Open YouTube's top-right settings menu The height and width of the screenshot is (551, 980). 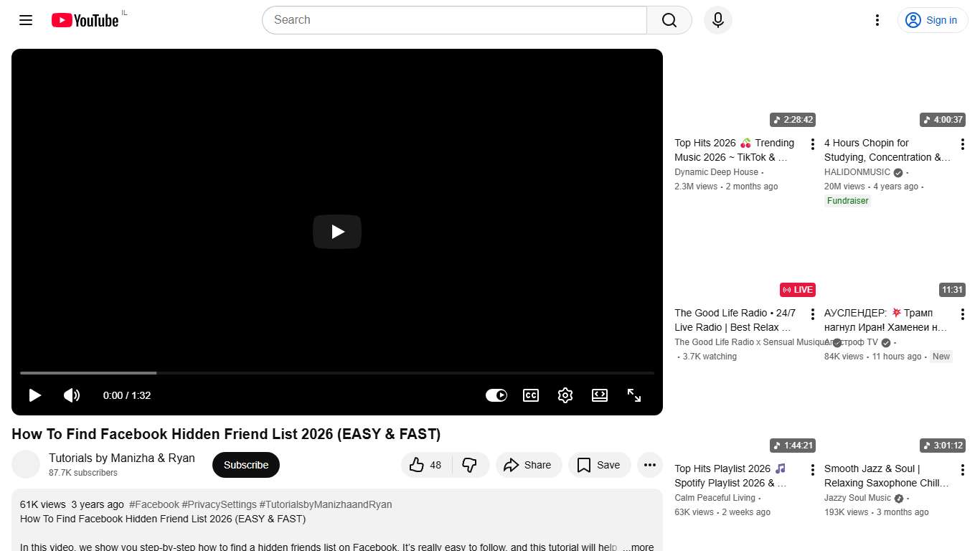(x=877, y=20)
